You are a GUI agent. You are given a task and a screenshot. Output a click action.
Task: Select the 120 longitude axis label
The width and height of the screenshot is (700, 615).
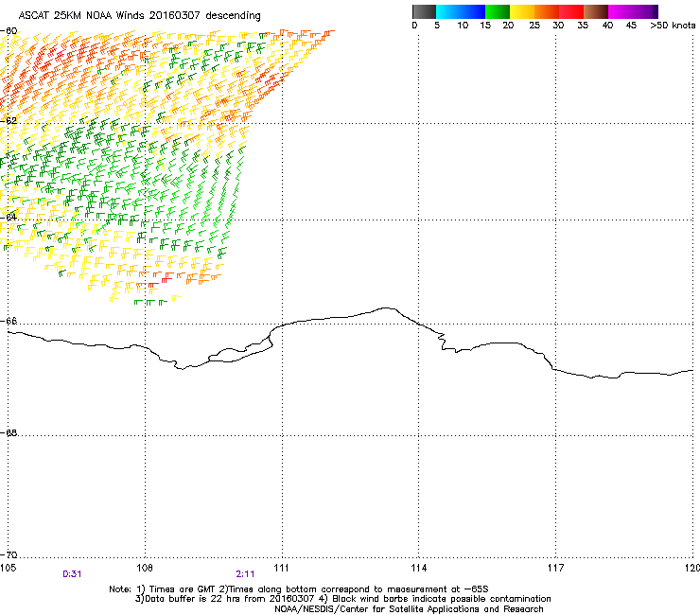(692, 568)
